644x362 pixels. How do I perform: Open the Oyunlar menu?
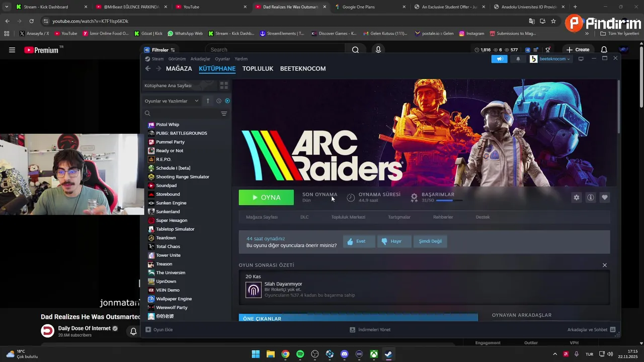(x=222, y=59)
